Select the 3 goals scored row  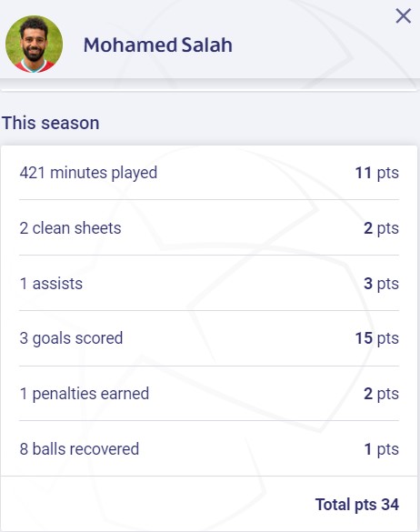pyautogui.click(x=209, y=338)
